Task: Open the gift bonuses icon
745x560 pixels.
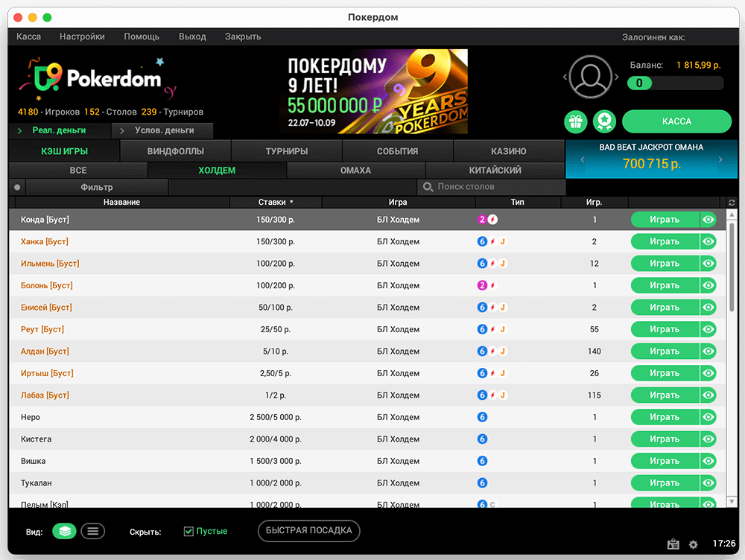Action: coord(576,121)
